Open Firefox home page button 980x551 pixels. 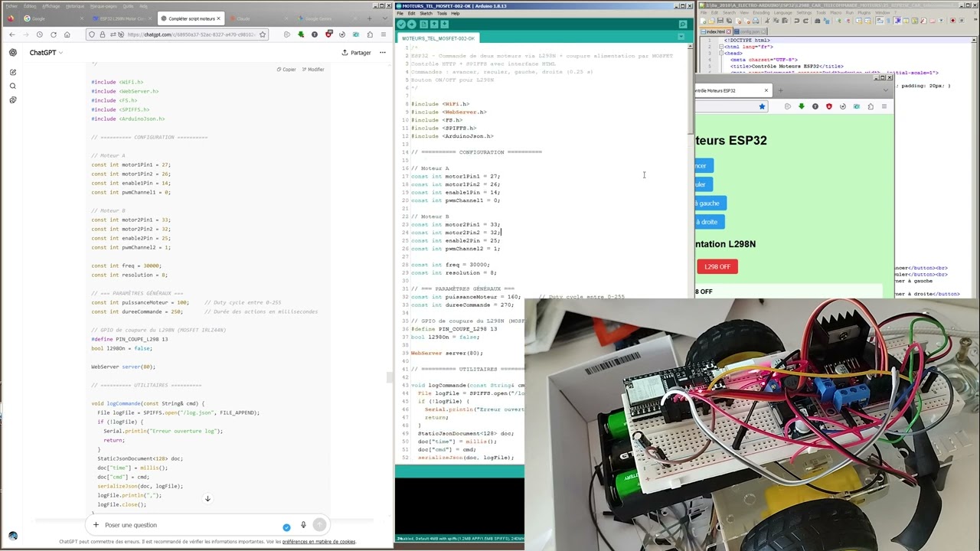(67, 34)
